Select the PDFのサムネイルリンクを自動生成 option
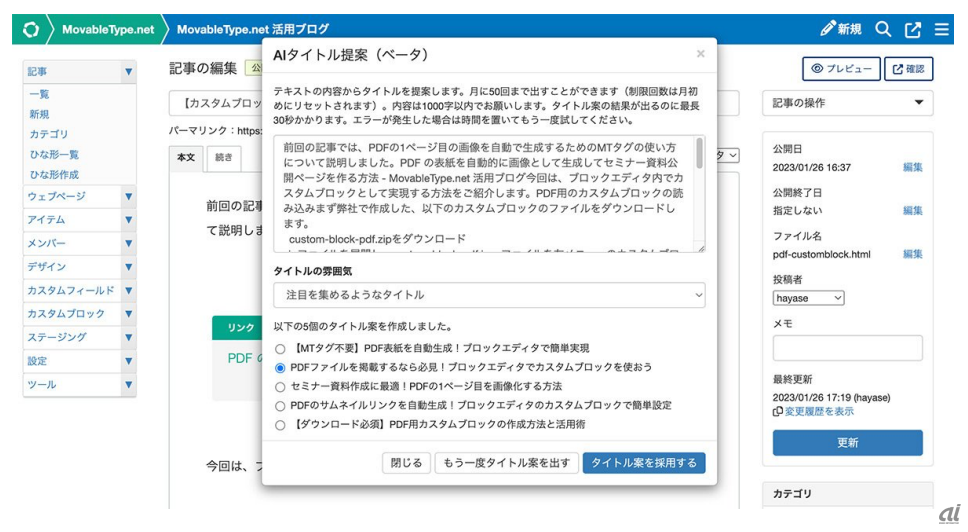The height and width of the screenshot is (532, 968). pos(280,406)
